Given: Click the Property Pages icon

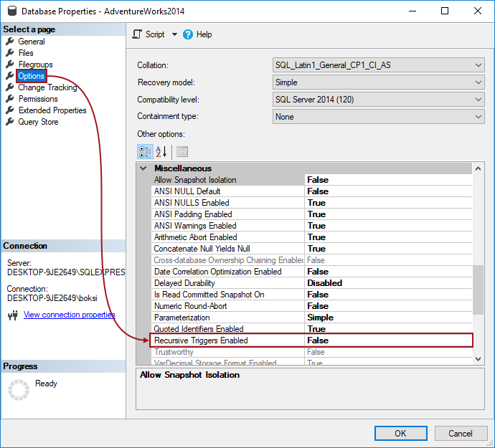Looking at the screenshot, I should point(182,152).
